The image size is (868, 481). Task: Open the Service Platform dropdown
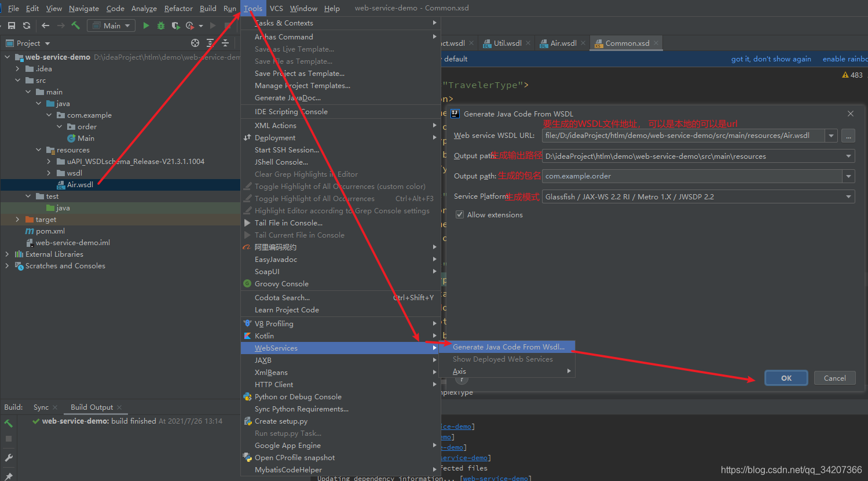pyautogui.click(x=699, y=196)
